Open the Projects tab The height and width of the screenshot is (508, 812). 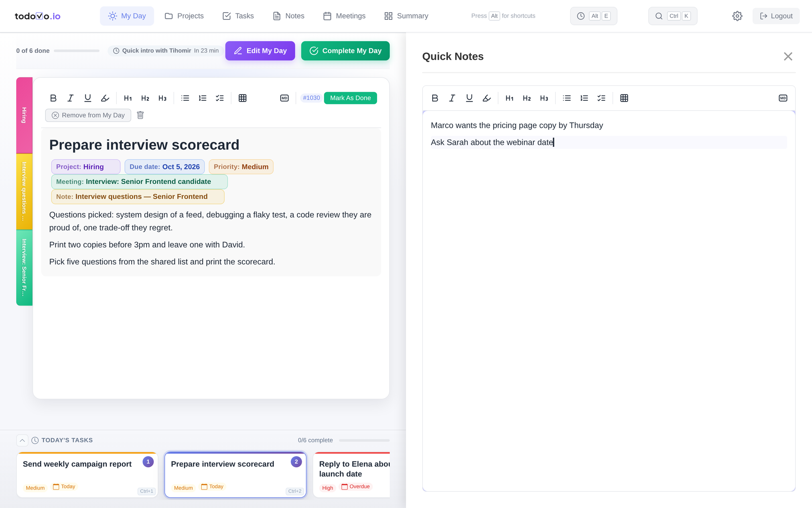[184, 16]
